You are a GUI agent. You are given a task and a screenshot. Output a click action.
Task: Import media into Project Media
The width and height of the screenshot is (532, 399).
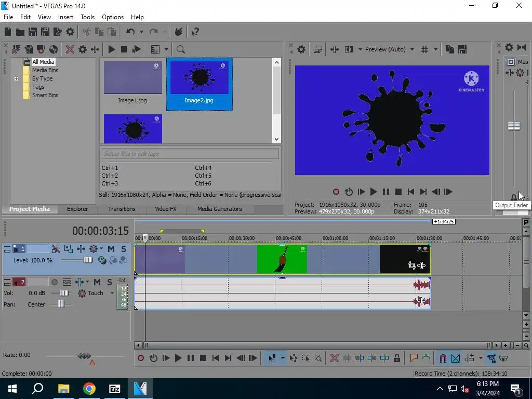[29, 49]
